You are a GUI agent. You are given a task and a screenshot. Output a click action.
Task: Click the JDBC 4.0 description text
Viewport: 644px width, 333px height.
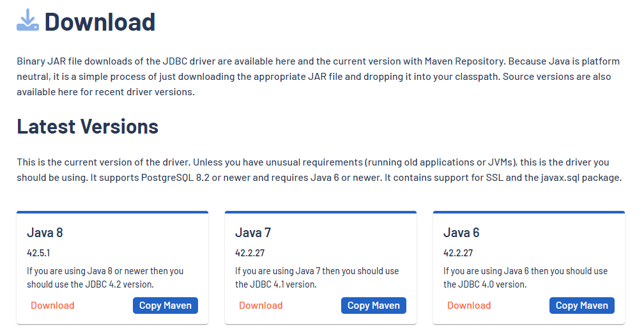pos(525,278)
